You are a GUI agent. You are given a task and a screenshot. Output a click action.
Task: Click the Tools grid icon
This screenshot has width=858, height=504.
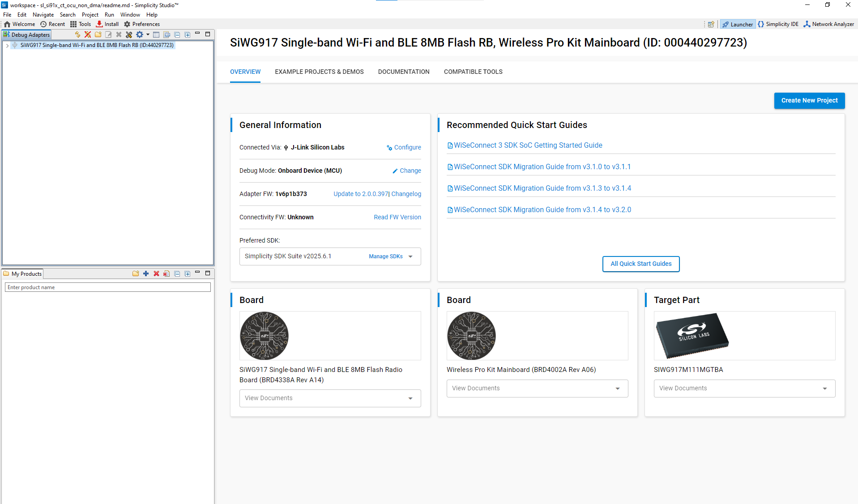(73, 24)
